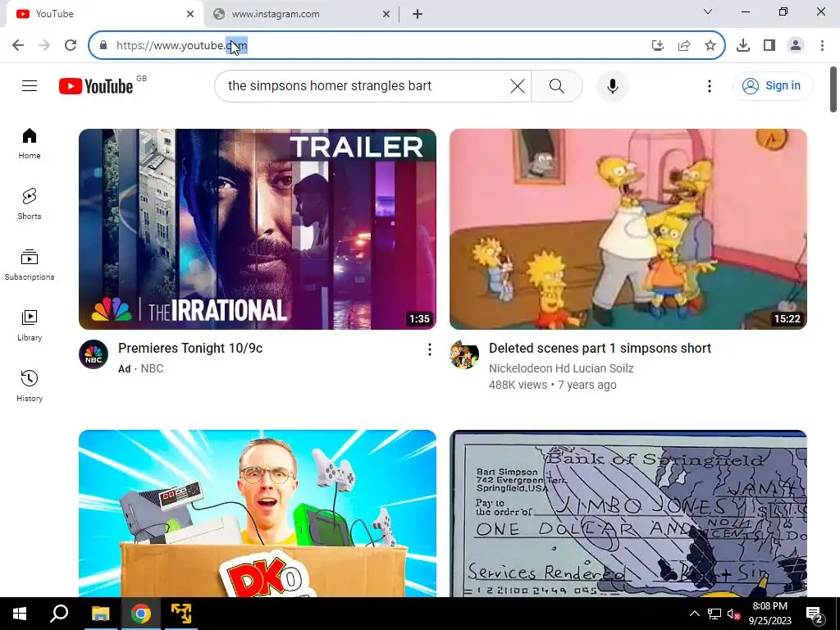This screenshot has width=840, height=630.
Task: Toggle Chrome side panel
Action: (x=769, y=45)
